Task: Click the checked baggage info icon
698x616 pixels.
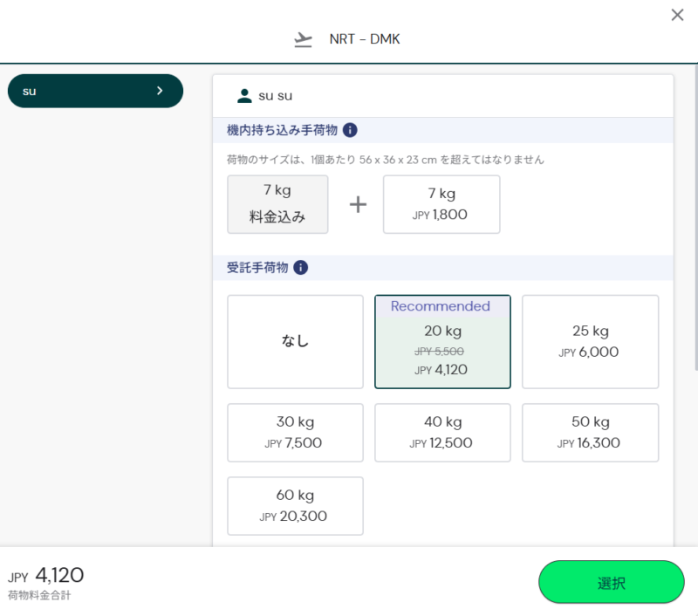Action: [301, 268]
